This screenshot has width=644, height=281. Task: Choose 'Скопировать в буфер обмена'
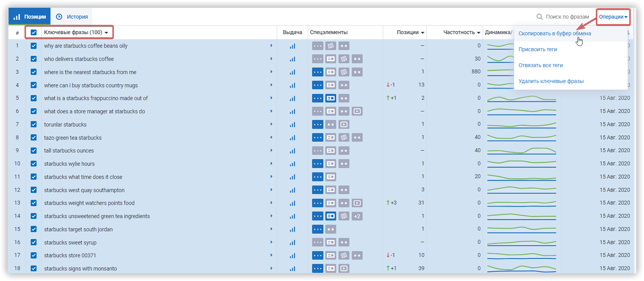click(x=555, y=33)
